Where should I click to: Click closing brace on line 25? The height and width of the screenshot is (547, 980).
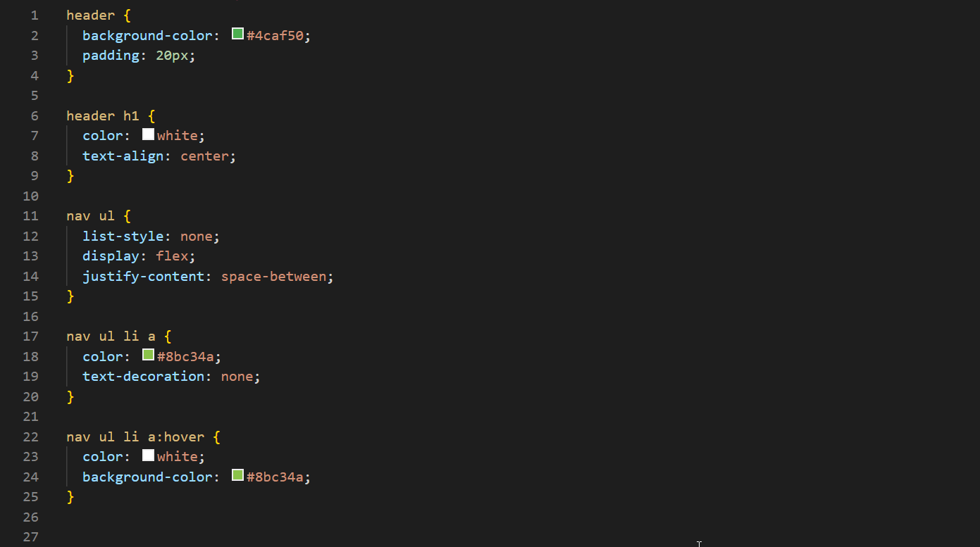pyautogui.click(x=70, y=496)
